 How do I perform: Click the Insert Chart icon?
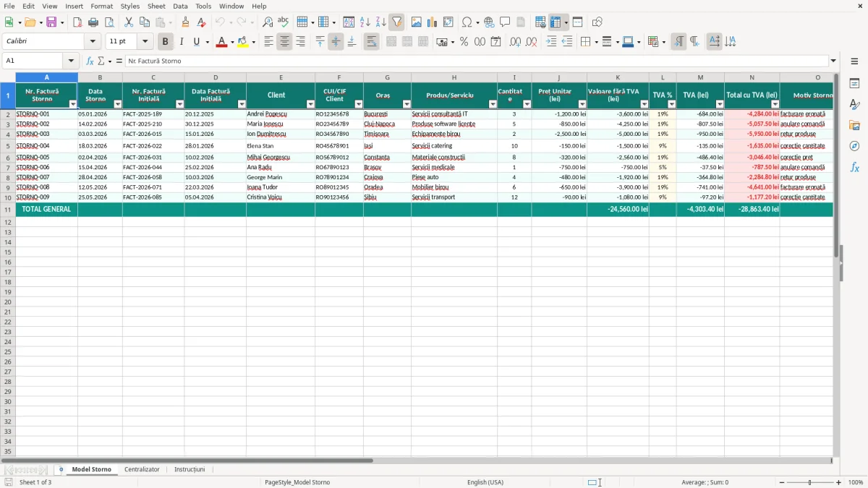click(433, 22)
